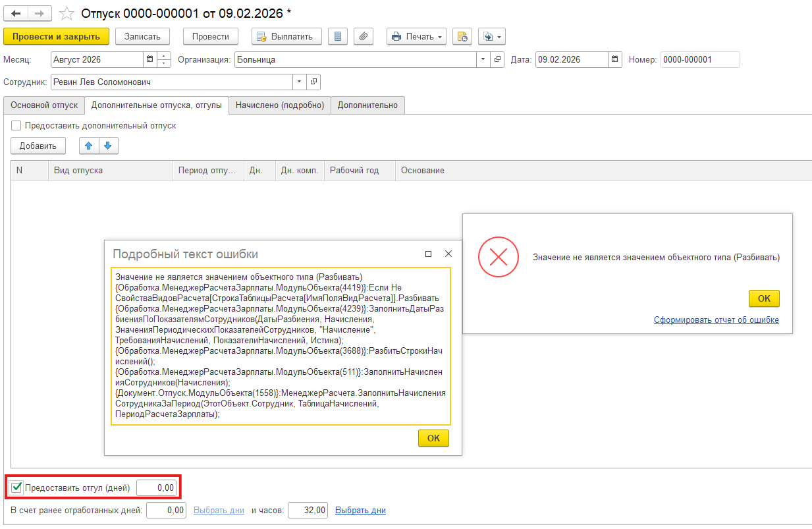Open Сформировать отчет об ошибке link
The height and width of the screenshot is (529, 812).
(717, 320)
